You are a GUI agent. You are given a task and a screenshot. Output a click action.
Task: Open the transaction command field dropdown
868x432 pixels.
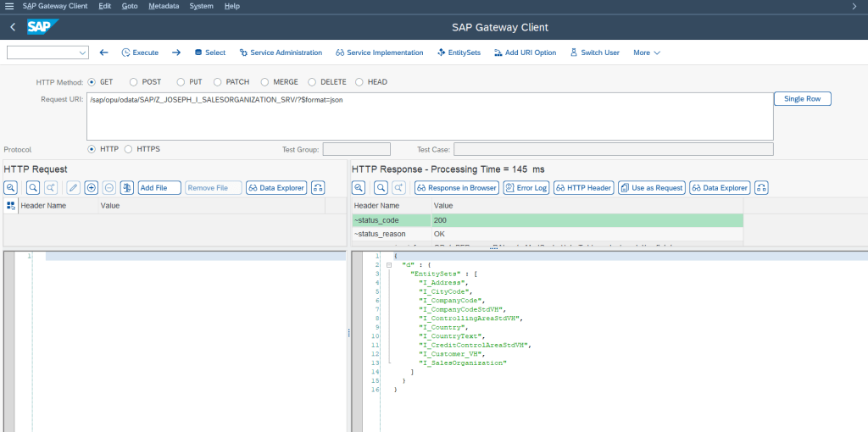[x=82, y=53]
